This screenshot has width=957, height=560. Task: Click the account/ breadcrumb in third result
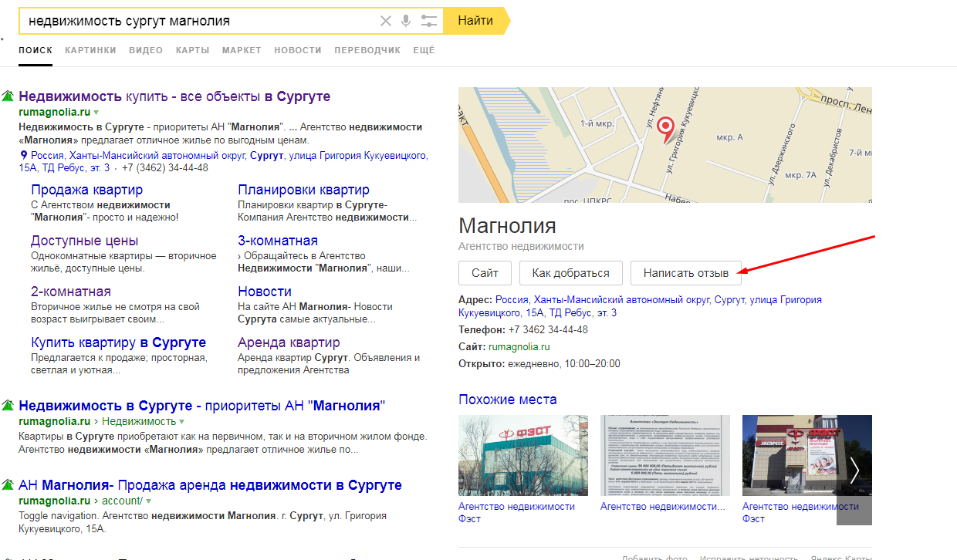(122, 501)
